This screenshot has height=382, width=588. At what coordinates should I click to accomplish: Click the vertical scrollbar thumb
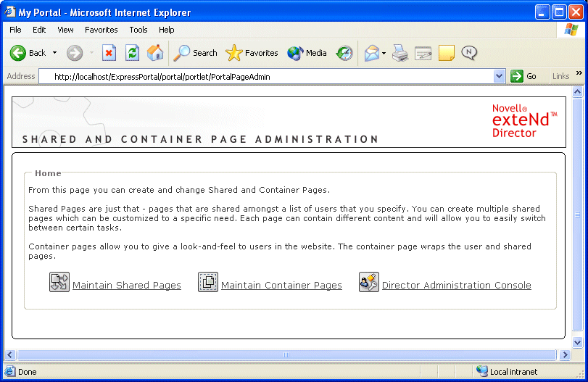(578, 214)
